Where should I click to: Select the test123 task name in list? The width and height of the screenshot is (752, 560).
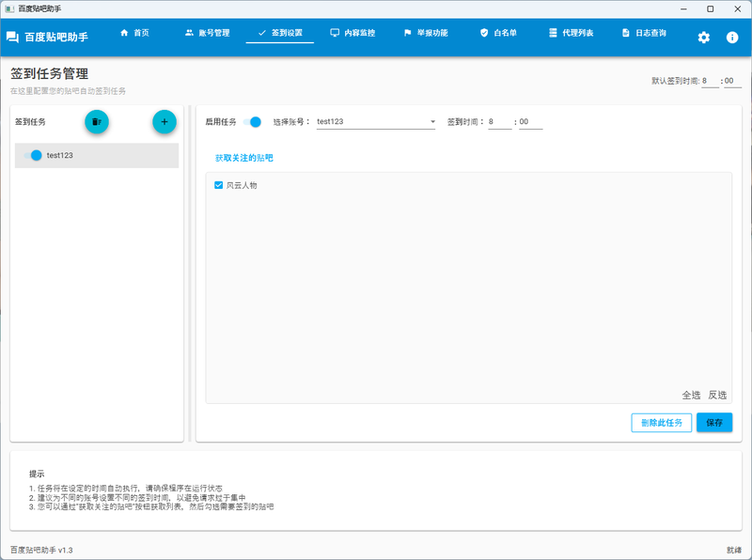(x=59, y=155)
